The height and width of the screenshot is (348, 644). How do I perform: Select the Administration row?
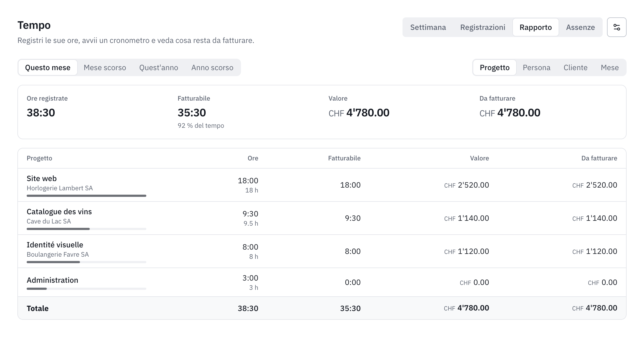[322, 282]
